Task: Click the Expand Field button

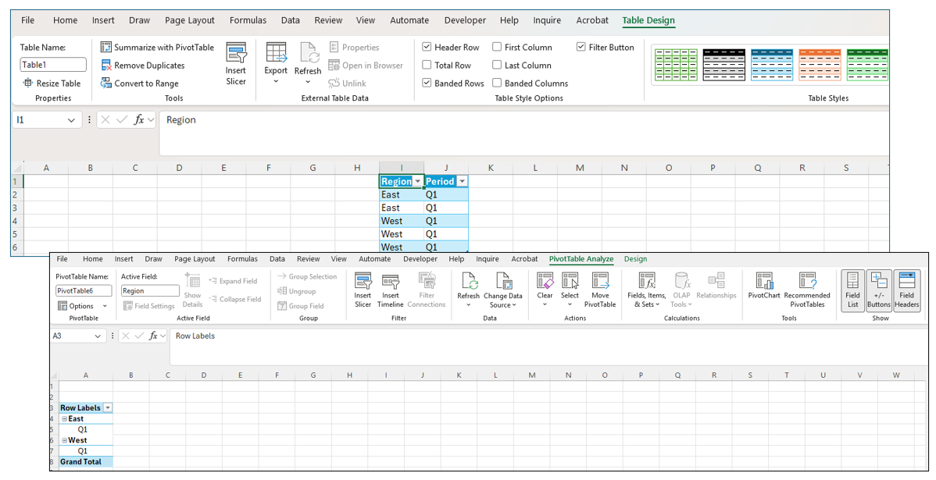Action: click(x=233, y=281)
